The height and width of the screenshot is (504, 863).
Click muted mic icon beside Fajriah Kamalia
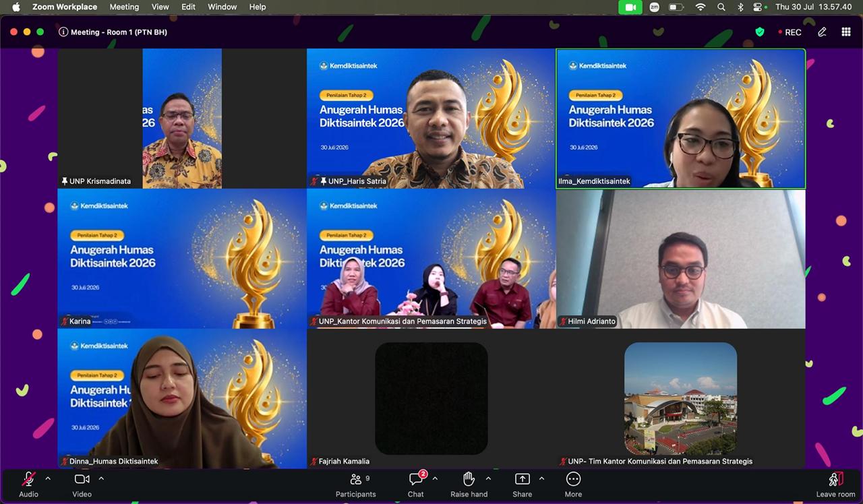click(314, 462)
